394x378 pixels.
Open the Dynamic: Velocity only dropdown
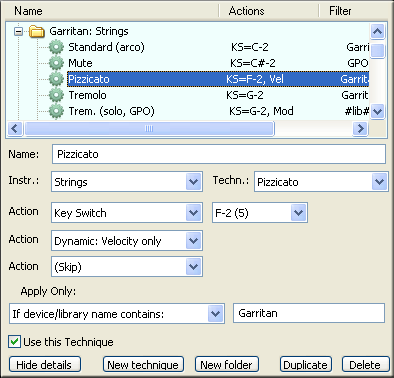point(193,240)
